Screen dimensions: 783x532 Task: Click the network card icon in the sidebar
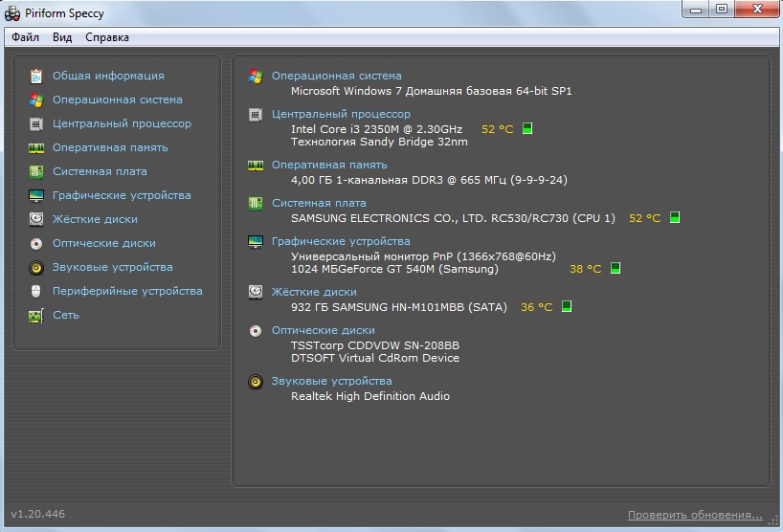tap(36, 316)
